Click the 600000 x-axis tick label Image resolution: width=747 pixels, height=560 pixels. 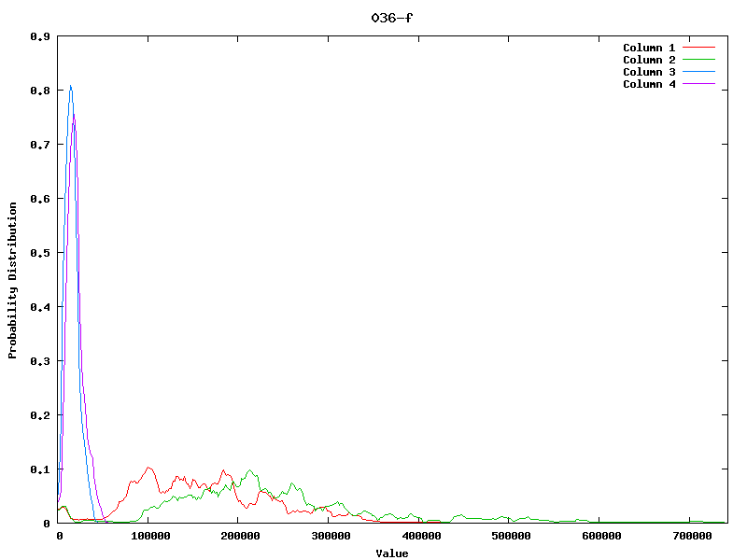601,536
